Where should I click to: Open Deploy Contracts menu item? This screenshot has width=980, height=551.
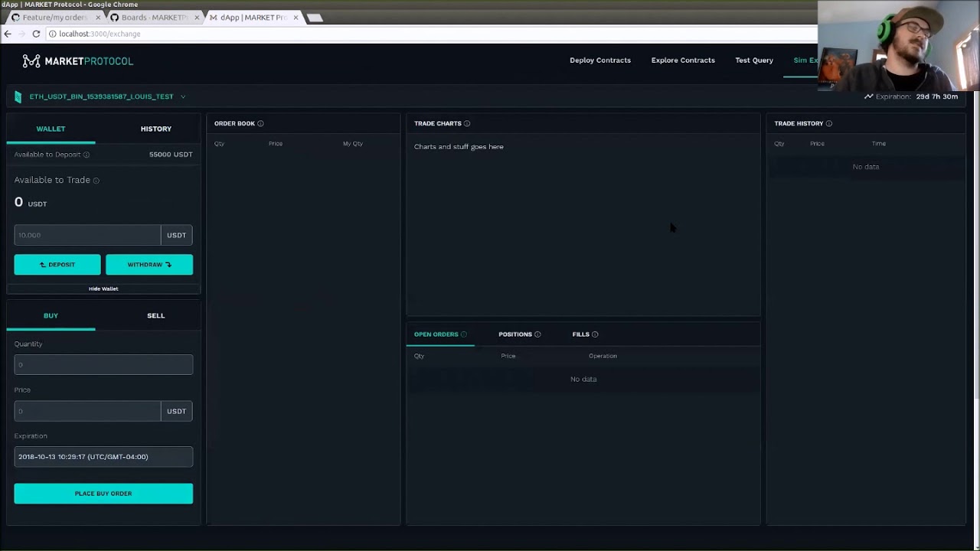coord(600,60)
